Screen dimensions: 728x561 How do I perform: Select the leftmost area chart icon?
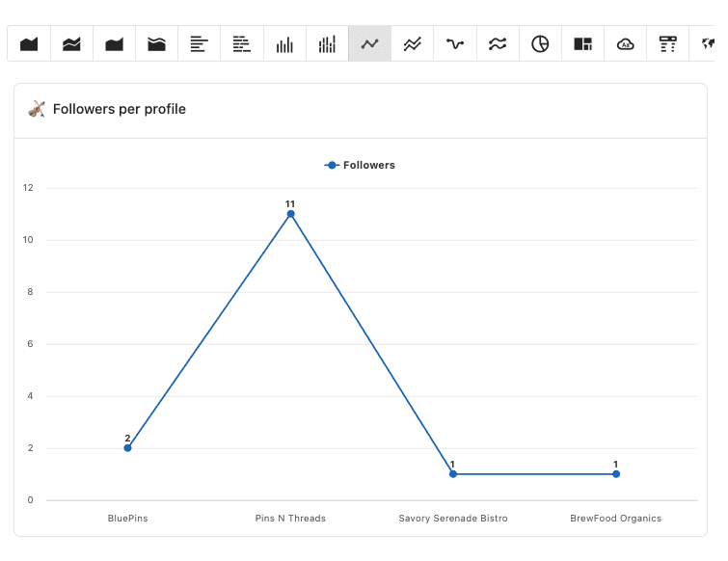coord(29,44)
